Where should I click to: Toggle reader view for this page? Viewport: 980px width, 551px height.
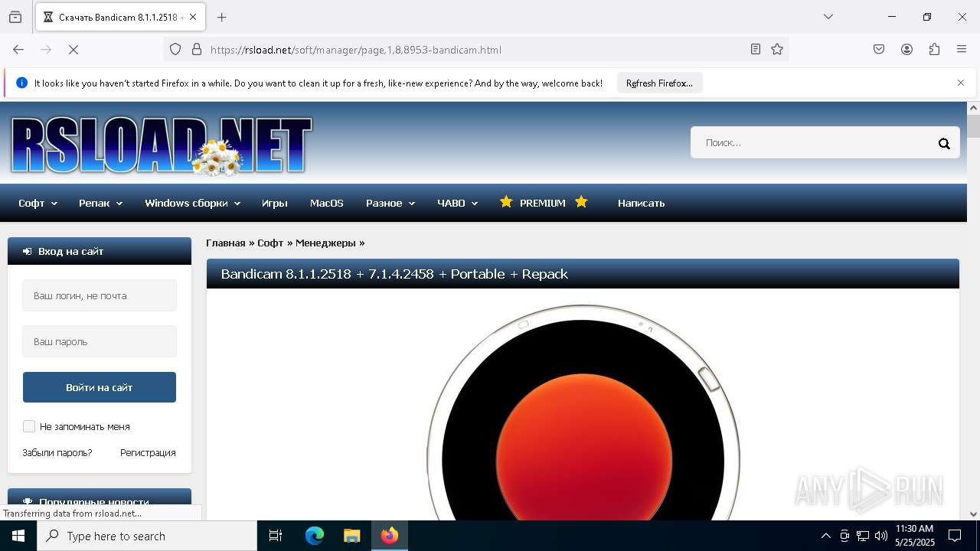[756, 49]
